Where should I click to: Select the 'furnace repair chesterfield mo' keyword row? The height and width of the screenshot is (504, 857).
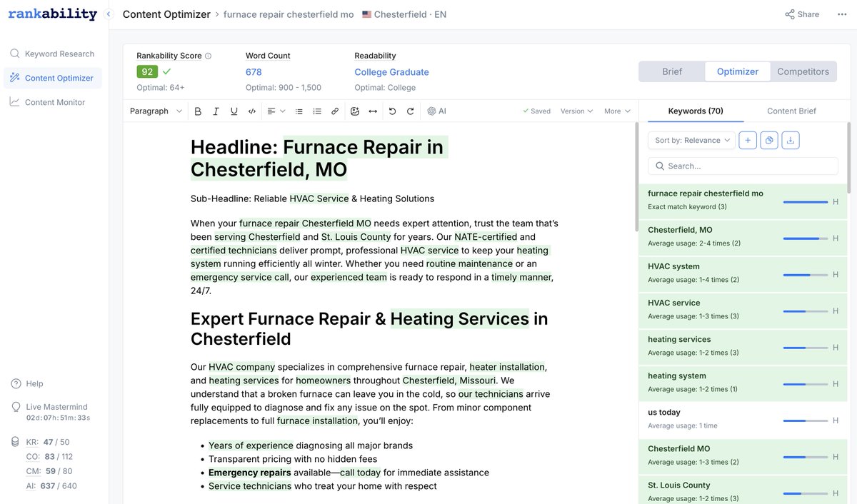pyautogui.click(x=743, y=200)
